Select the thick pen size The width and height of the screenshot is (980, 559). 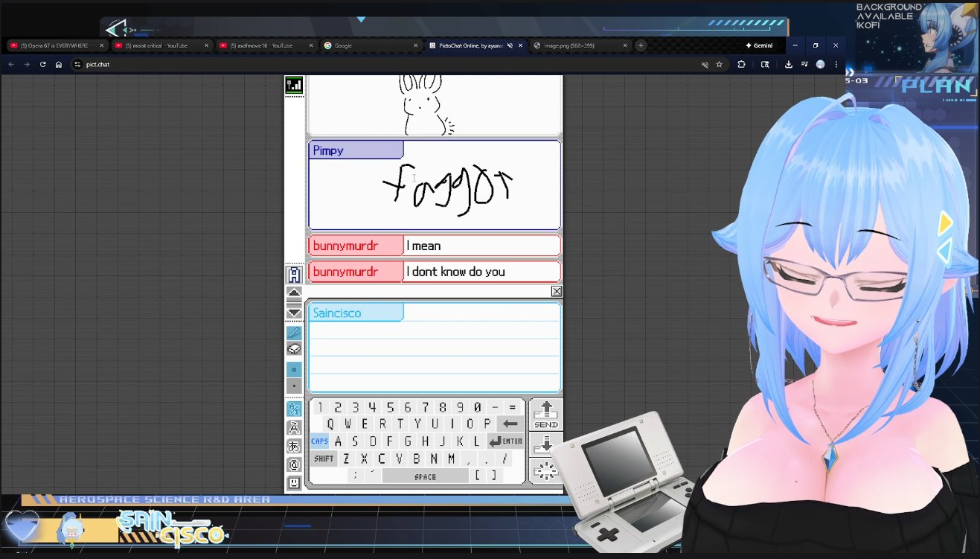pos(294,369)
